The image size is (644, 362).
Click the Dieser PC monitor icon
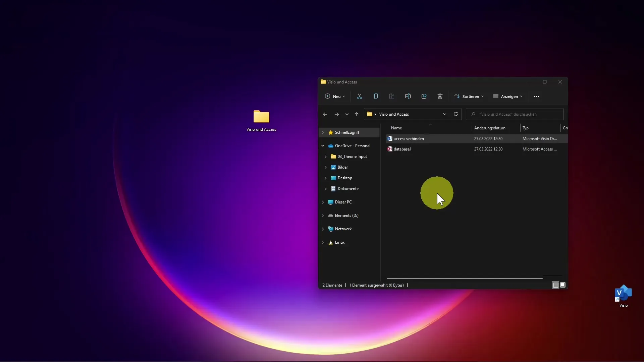330,202
